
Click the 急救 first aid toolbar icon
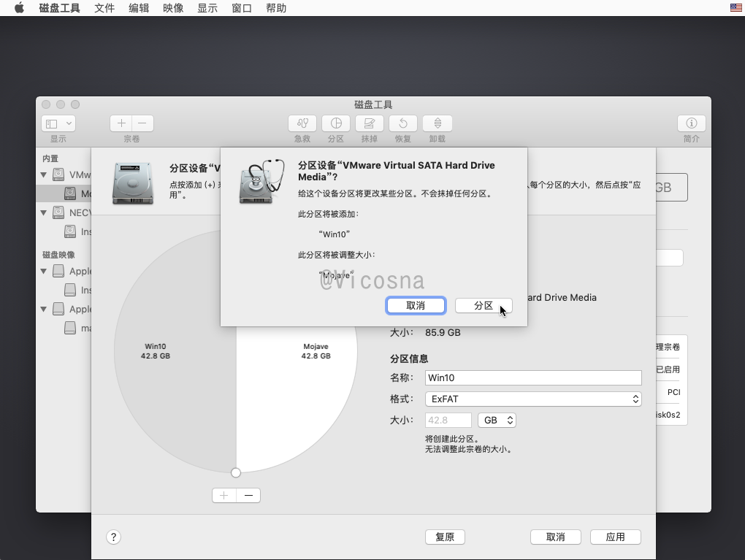[302, 123]
